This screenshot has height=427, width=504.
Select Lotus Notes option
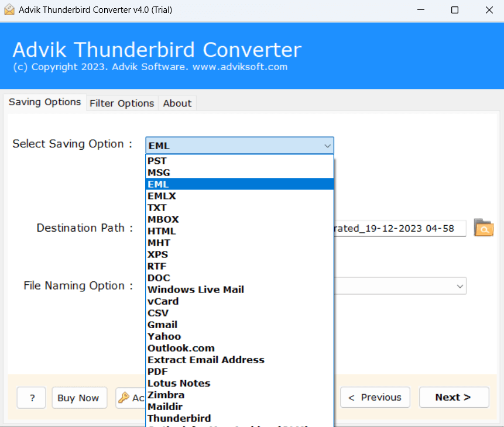tap(240, 383)
